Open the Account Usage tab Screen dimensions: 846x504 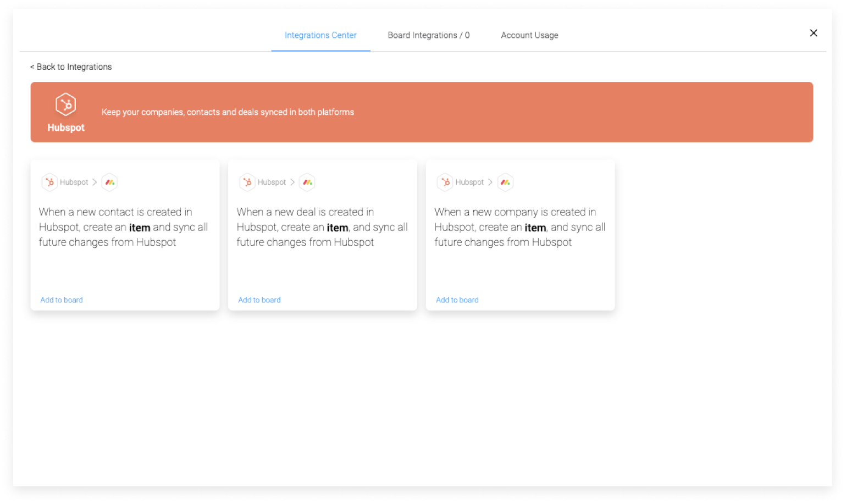(529, 35)
